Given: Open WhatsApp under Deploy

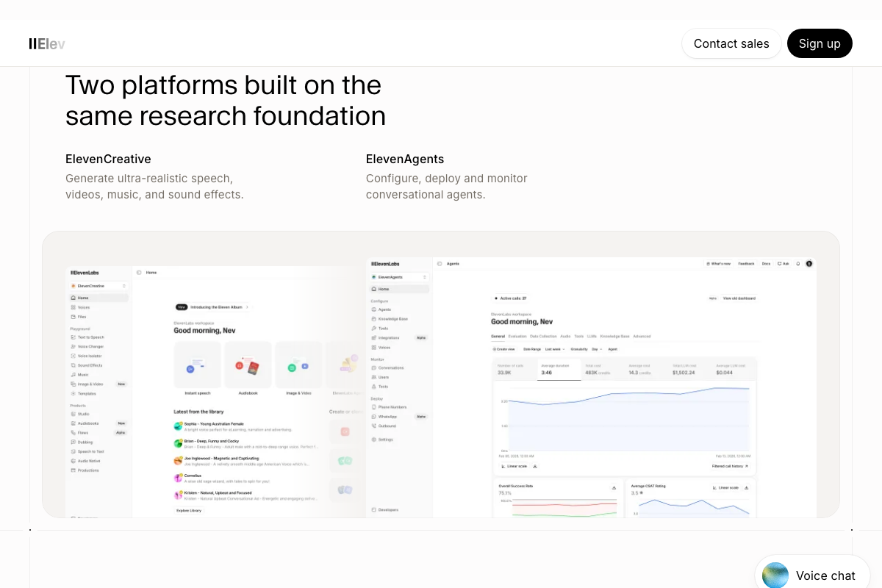Looking at the screenshot, I should [x=399, y=417].
